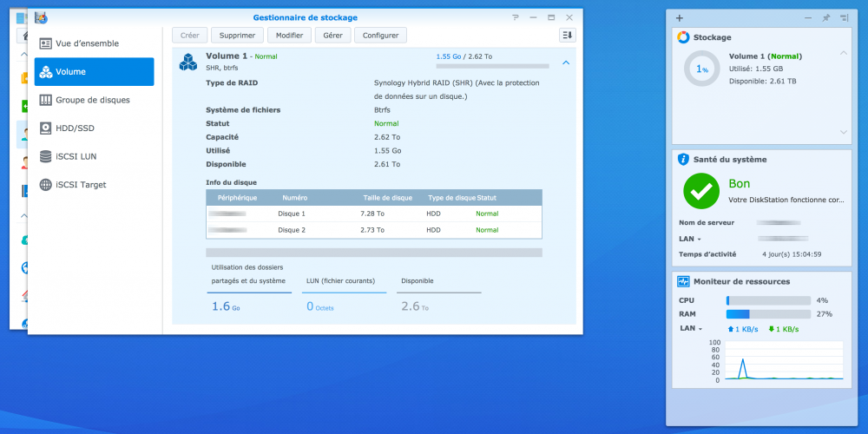Screen dimensions: 868x434
Task: Click the Volume 1 usage progress bar
Action: pos(493,66)
